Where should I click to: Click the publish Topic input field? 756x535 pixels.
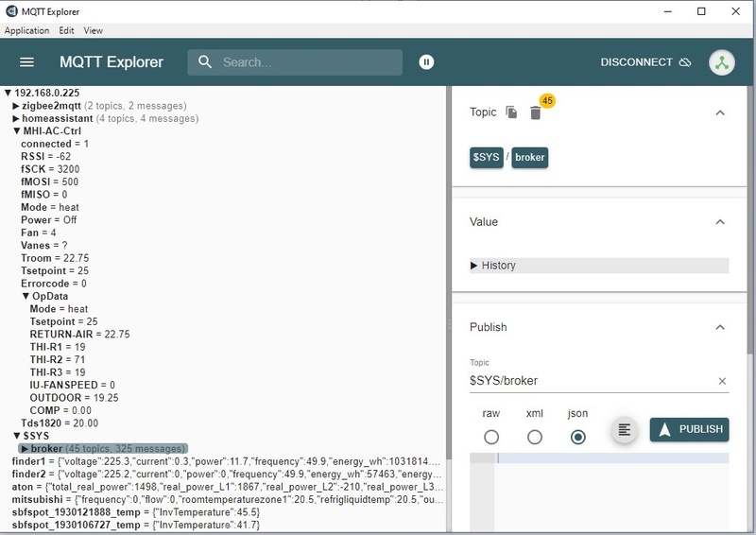[x=593, y=381]
